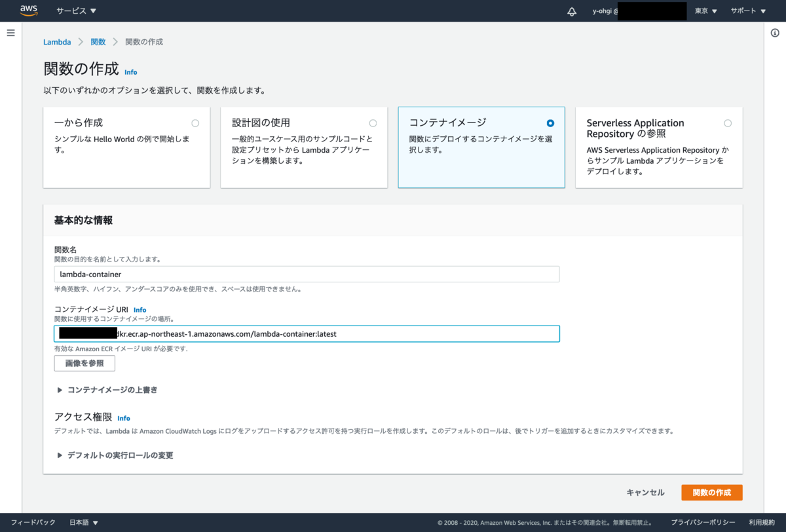The height and width of the screenshot is (532, 786).
Task: Click the 関数の作成 orange button
Action: pos(712,493)
